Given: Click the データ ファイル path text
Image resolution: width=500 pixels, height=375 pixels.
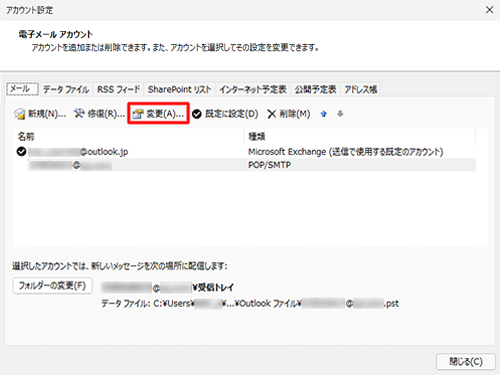Looking at the screenshot, I should [250, 304].
